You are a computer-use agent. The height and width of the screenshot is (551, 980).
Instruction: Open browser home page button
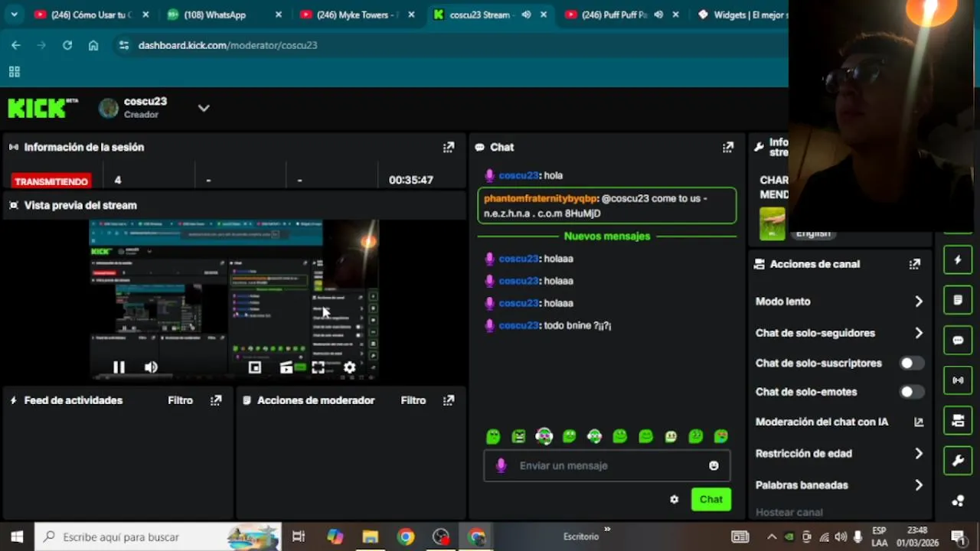coord(93,45)
